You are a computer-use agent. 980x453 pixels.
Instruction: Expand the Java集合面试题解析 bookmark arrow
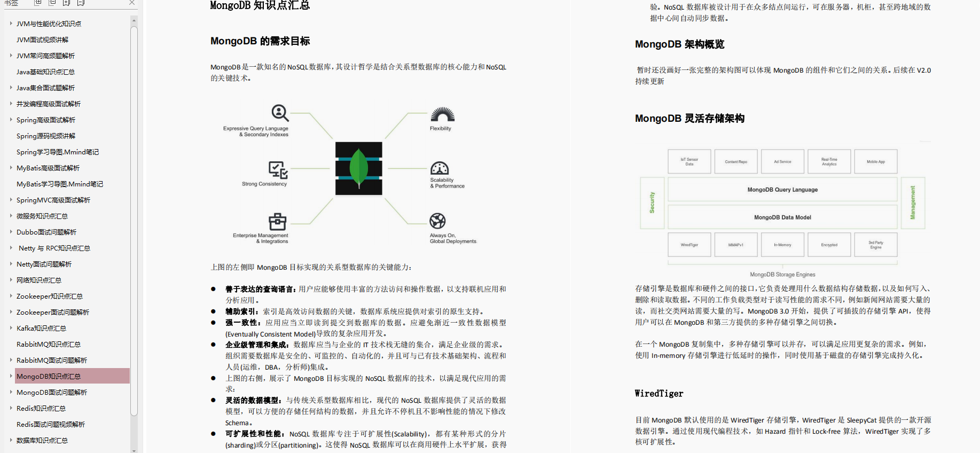point(11,88)
